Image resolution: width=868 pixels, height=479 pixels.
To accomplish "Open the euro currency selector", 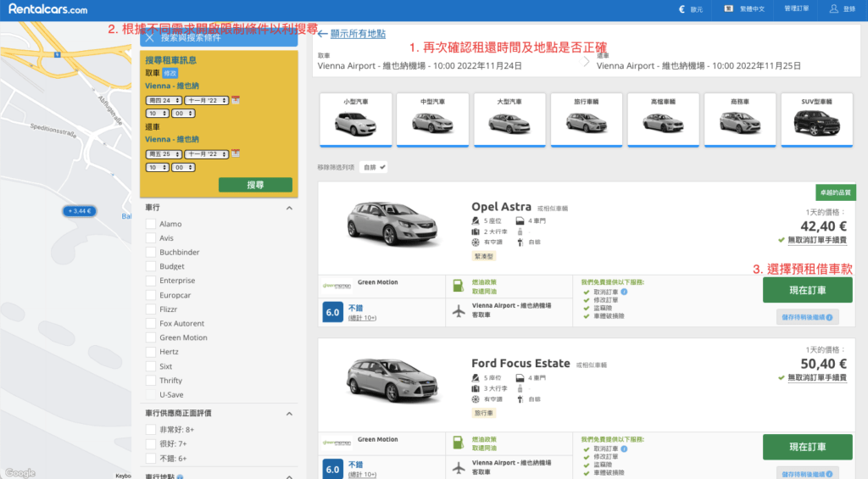I will [690, 8].
